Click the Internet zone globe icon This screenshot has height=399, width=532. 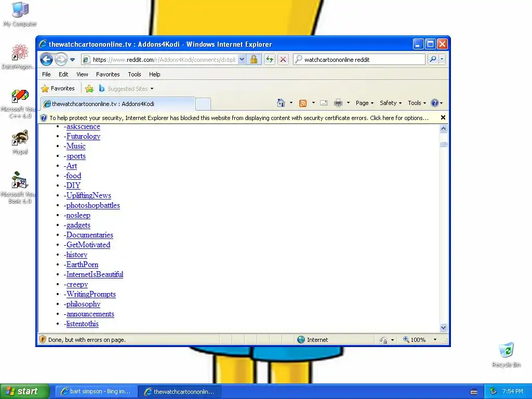(301, 340)
